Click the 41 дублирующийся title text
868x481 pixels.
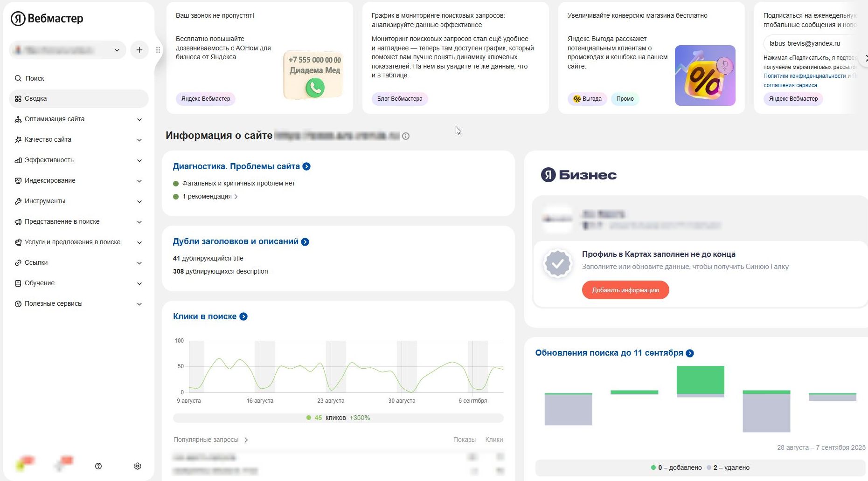pyautogui.click(x=208, y=258)
